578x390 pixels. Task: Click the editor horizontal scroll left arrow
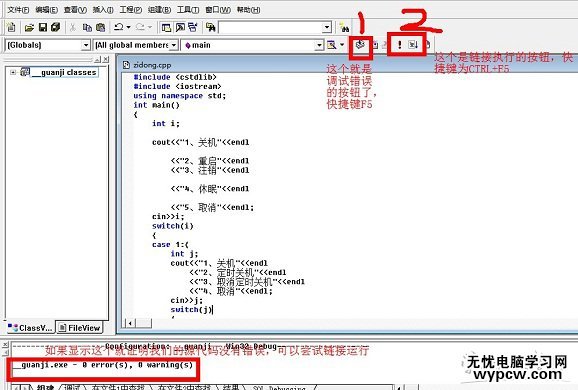[x=130, y=323]
